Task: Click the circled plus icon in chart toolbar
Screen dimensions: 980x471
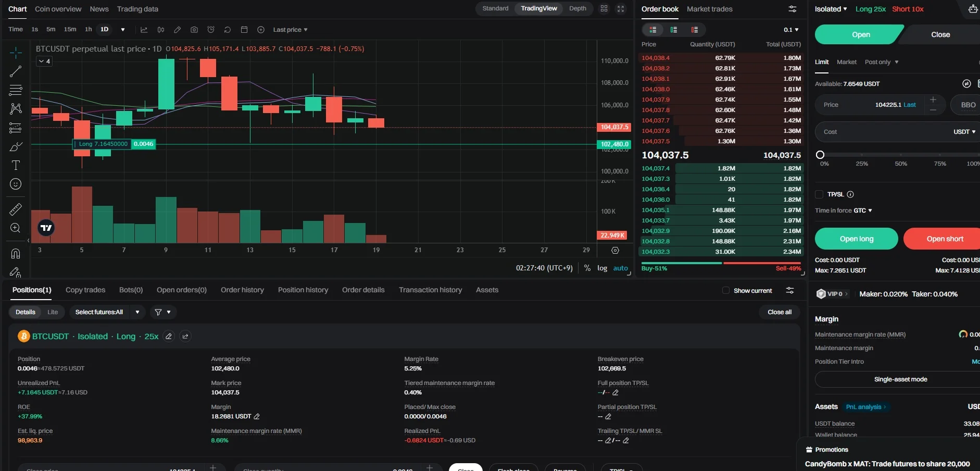Action: [x=261, y=30]
